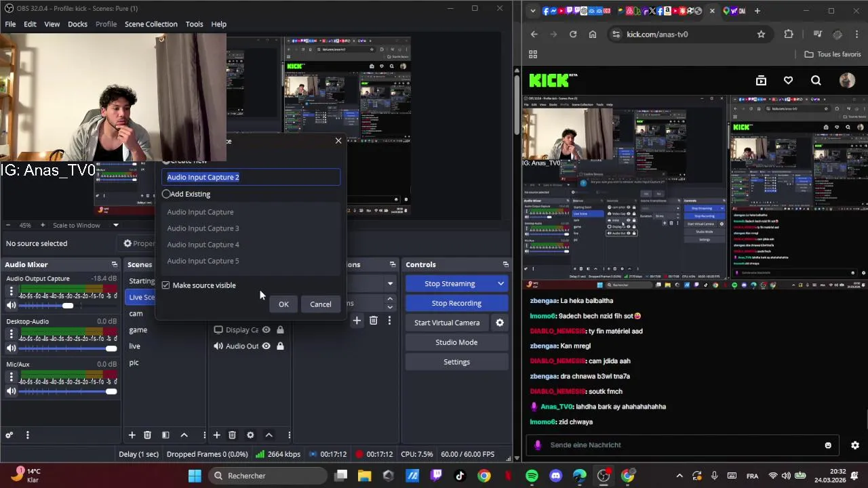Adjust Audio Output Capture volume slider
The width and height of the screenshot is (868, 488).
coord(68,306)
